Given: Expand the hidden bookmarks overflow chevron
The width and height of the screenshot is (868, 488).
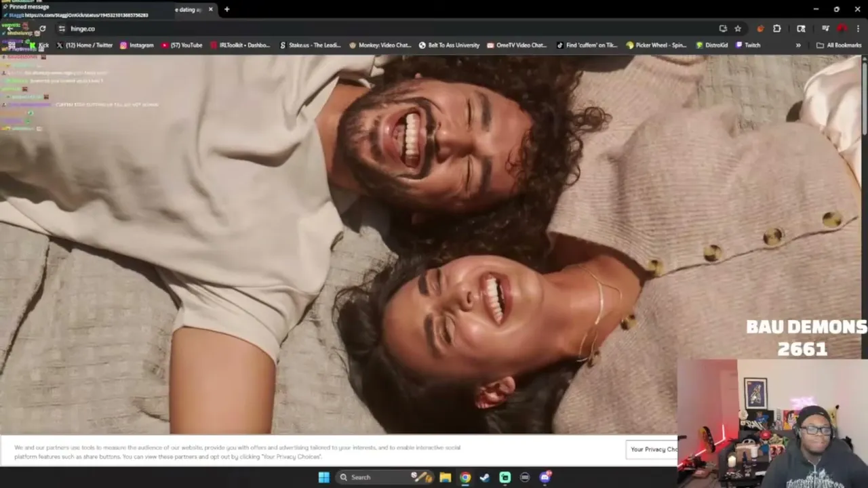Looking at the screenshot, I should coord(798,45).
